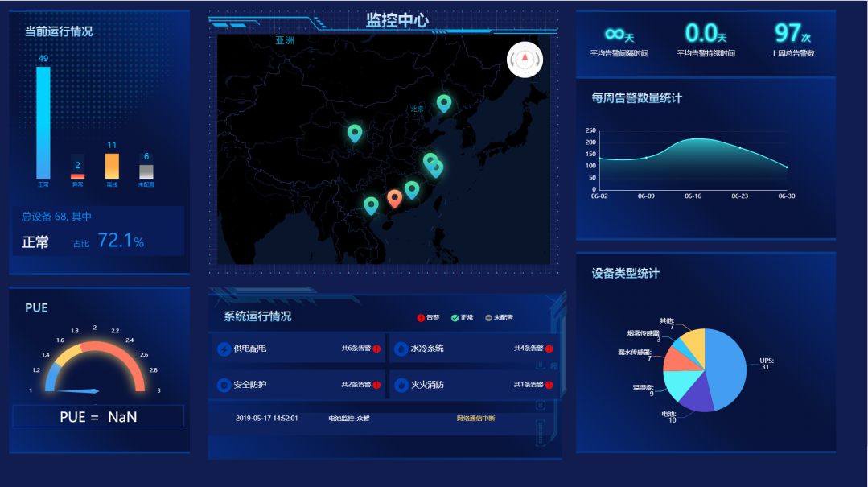The width and height of the screenshot is (868, 487).
Task: Click the flame icon for 火灾消防
Action: tap(401, 385)
